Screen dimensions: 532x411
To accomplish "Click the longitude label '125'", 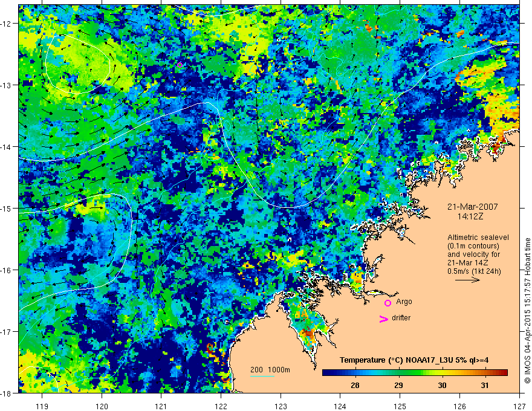I will [400, 406].
